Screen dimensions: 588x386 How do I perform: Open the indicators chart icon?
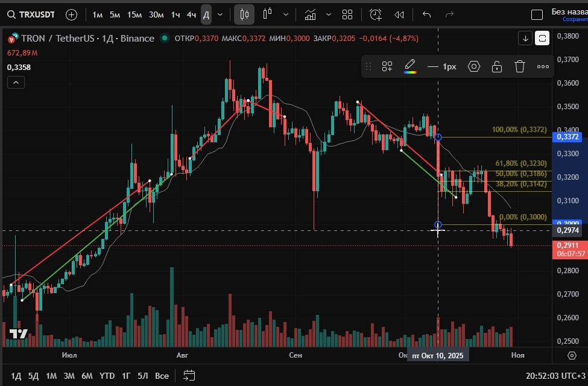[x=310, y=14]
